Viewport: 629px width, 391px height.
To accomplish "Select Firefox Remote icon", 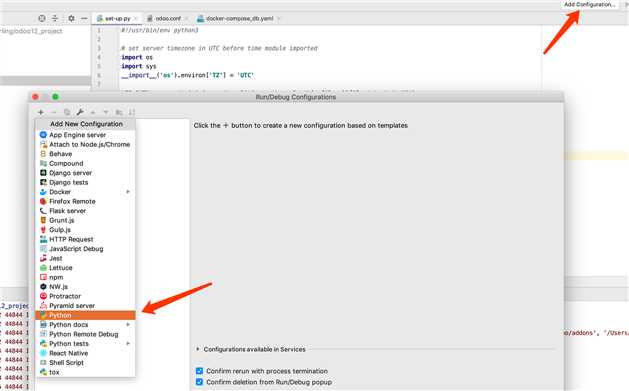I will pyautogui.click(x=43, y=201).
